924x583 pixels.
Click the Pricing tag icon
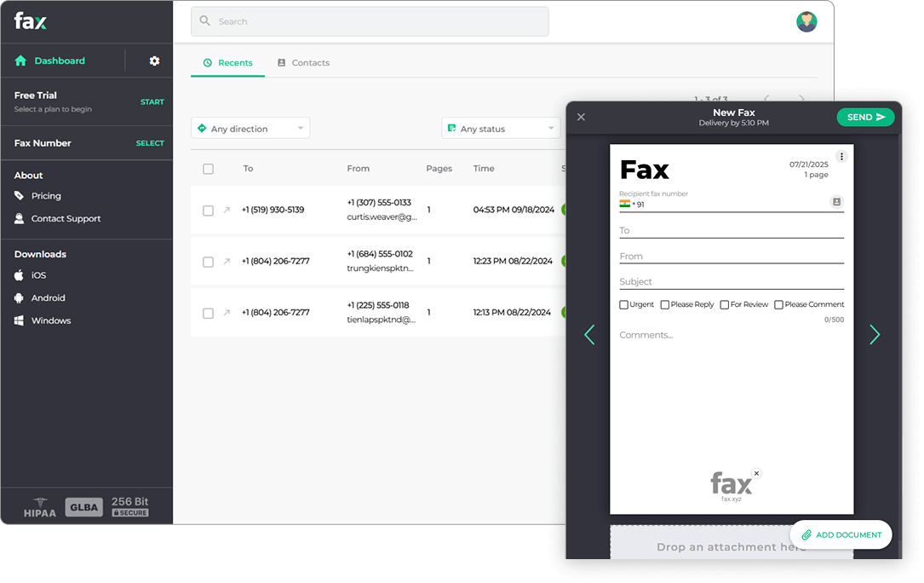pos(19,195)
